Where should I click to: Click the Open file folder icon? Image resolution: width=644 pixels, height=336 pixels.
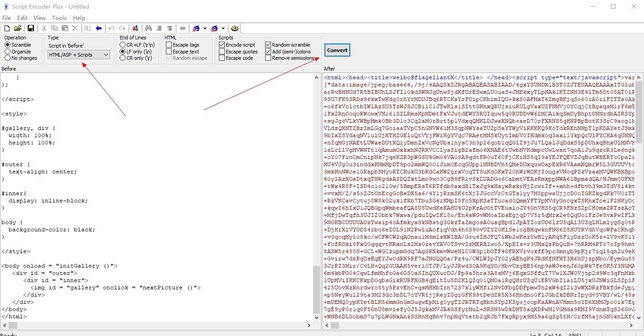[x=18, y=28]
